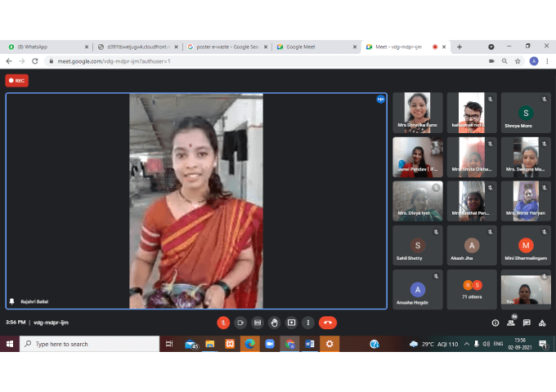The image size is (556, 392).
Task: Open meeting details info icon
Action: tap(495, 323)
